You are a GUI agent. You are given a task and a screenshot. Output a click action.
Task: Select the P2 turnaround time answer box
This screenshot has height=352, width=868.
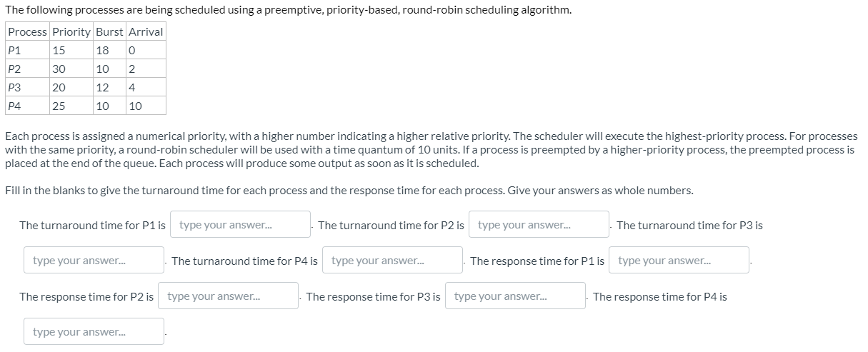tap(539, 224)
